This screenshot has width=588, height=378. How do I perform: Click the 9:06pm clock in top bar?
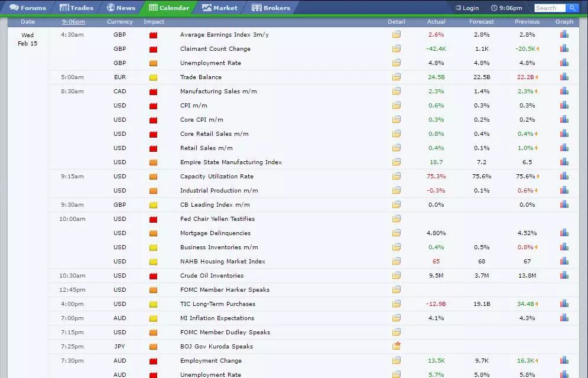(506, 8)
